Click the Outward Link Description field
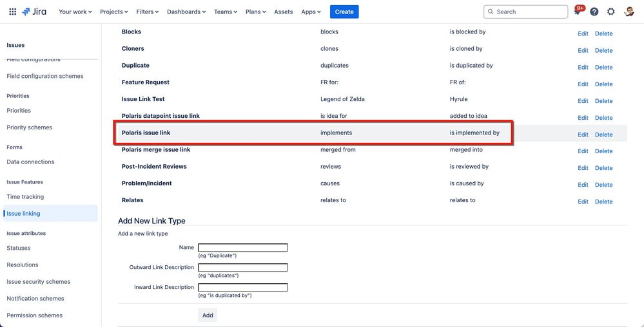The width and height of the screenshot is (644, 327). tap(243, 268)
